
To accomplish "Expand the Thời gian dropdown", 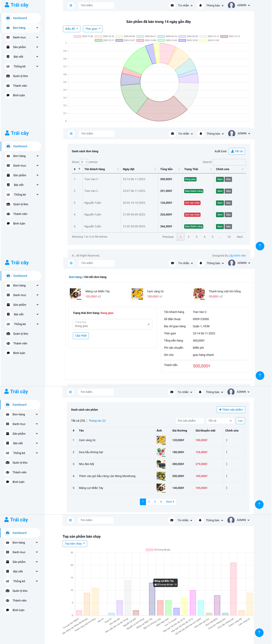I will (93, 28).
